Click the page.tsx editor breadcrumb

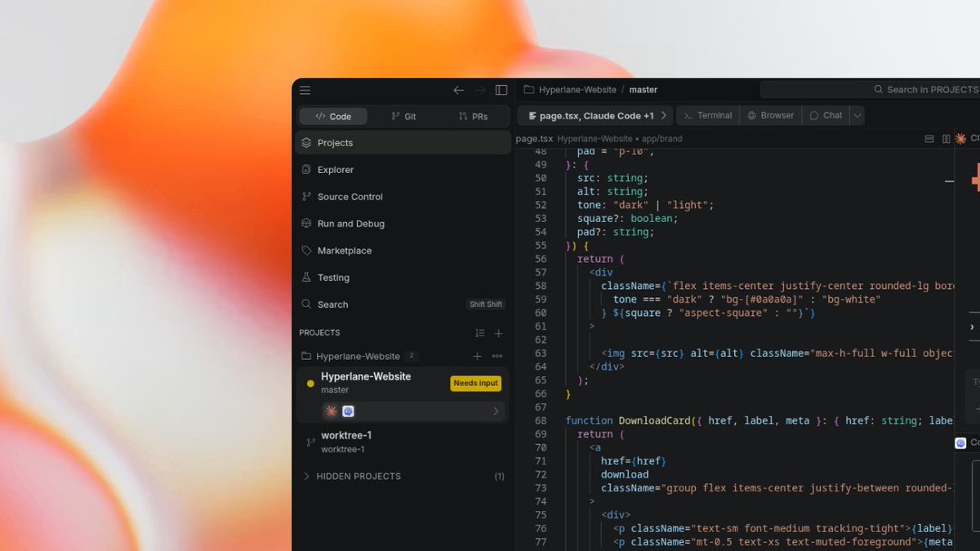coord(534,139)
